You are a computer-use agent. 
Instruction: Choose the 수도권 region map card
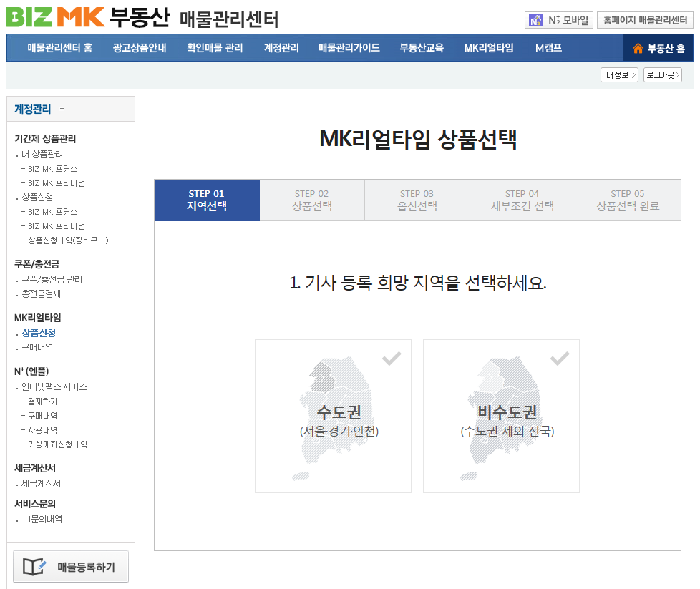pyautogui.click(x=334, y=416)
